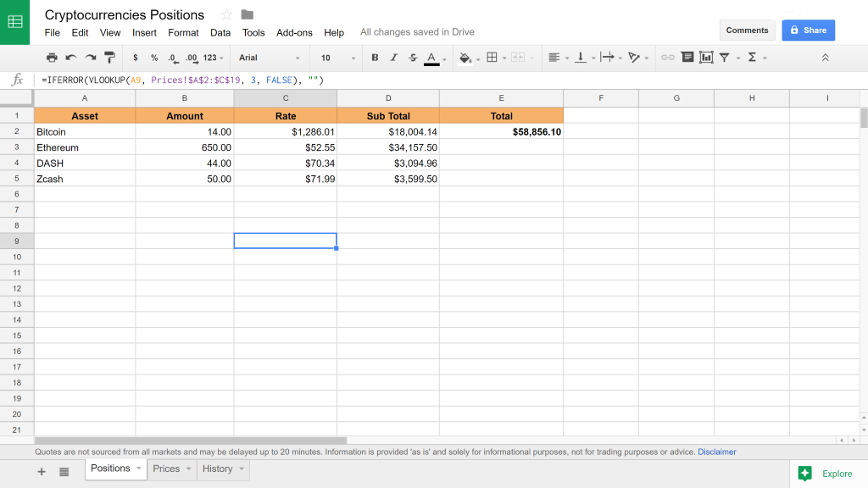This screenshot has height=488, width=868.
Task: Open the text rotation options
Action: pos(634,58)
